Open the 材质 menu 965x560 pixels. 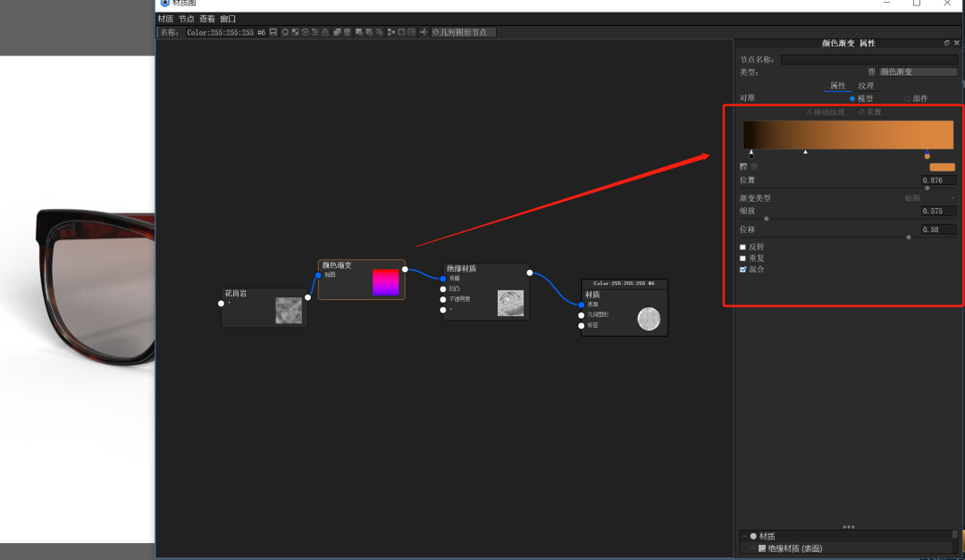click(165, 19)
